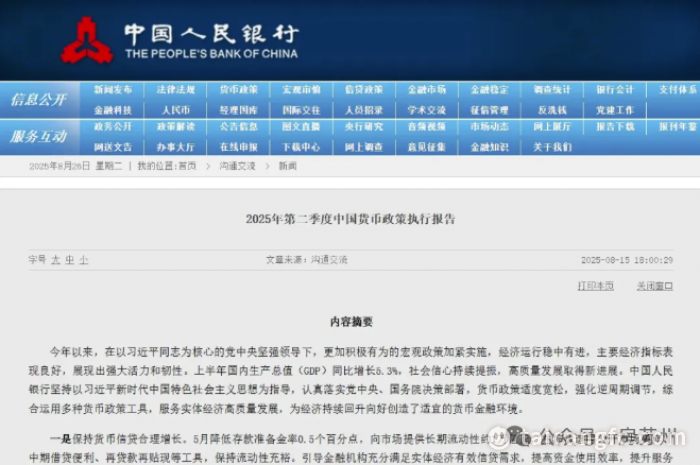Set font size to medium (中)

coord(70,260)
